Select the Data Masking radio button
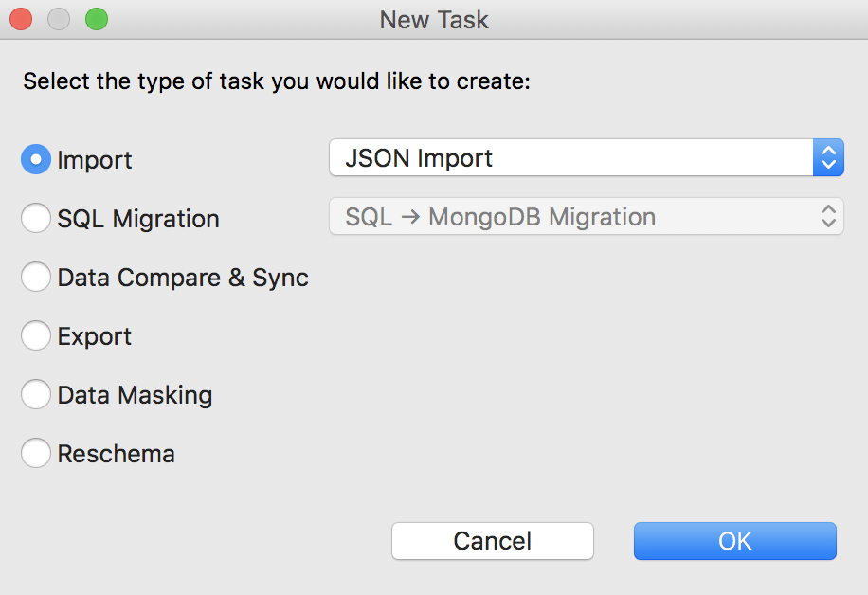This screenshot has height=595, width=868. pos(36,394)
